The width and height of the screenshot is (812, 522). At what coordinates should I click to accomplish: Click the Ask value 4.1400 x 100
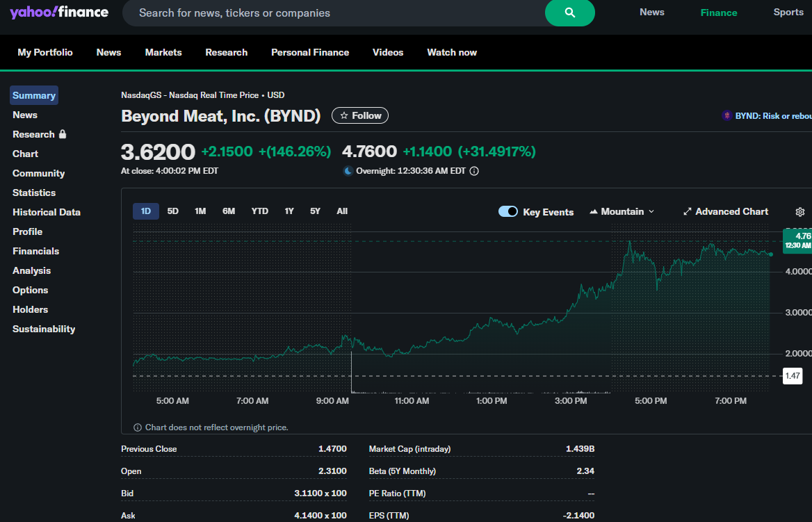[320, 516]
